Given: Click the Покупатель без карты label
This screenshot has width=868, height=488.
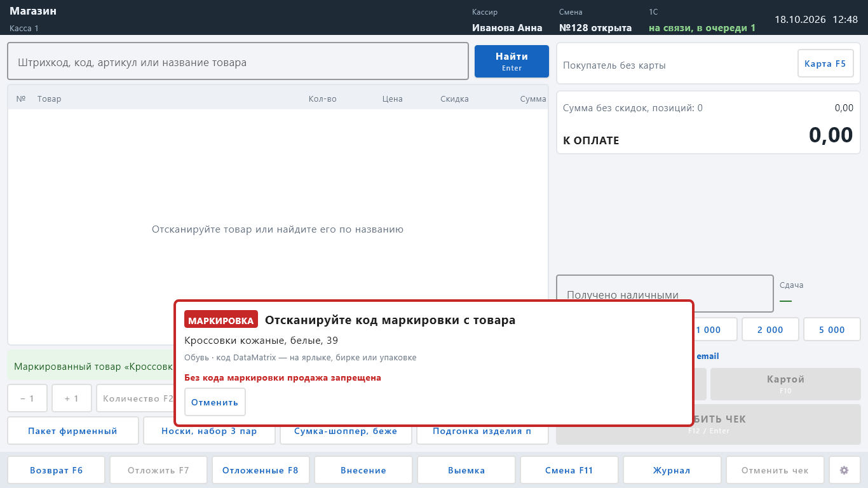Looking at the screenshot, I should (614, 65).
